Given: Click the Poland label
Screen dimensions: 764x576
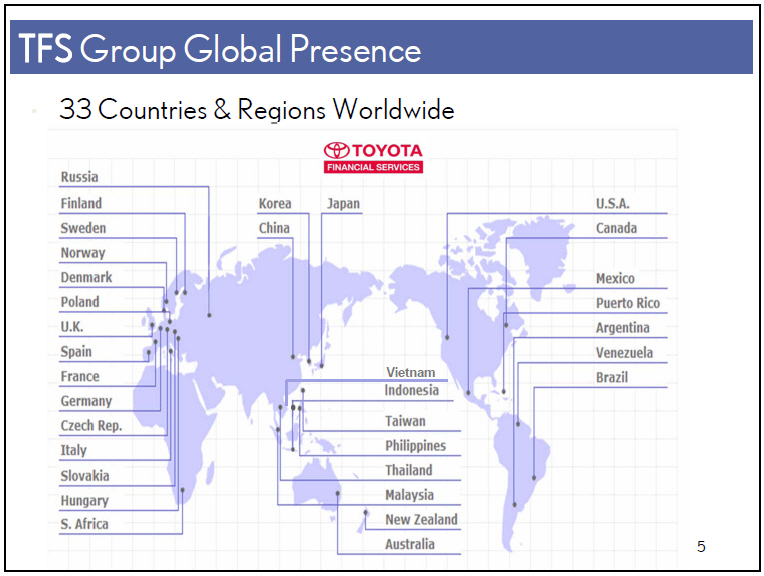Looking at the screenshot, I should 80,302.
